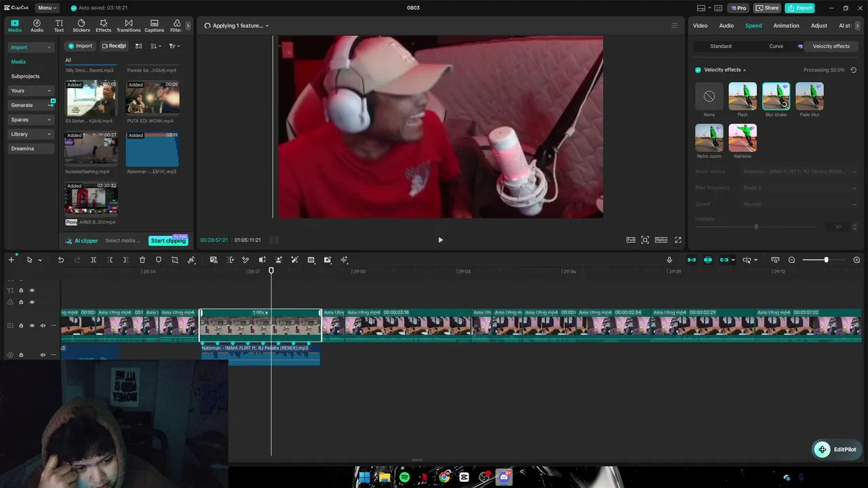Click the split clip tool icon
Viewport: 868px width, 488px height.
(94, 260)
